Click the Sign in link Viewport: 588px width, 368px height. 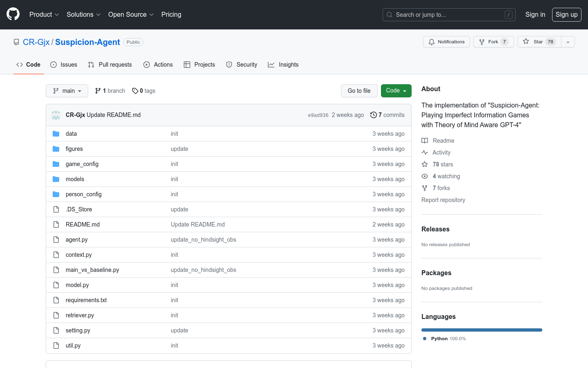[535, 14]
